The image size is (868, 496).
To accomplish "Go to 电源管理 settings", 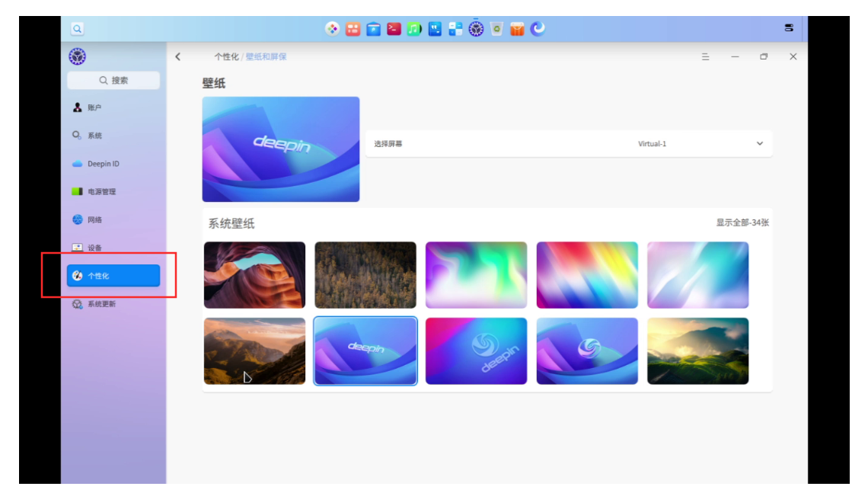I will [x=113, y=192].
